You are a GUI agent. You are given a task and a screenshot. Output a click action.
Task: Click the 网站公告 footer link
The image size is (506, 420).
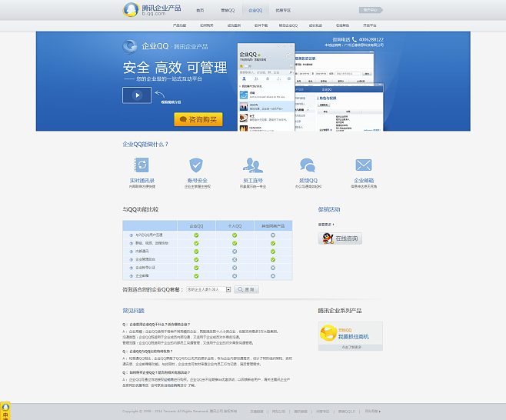coord(278,412)
